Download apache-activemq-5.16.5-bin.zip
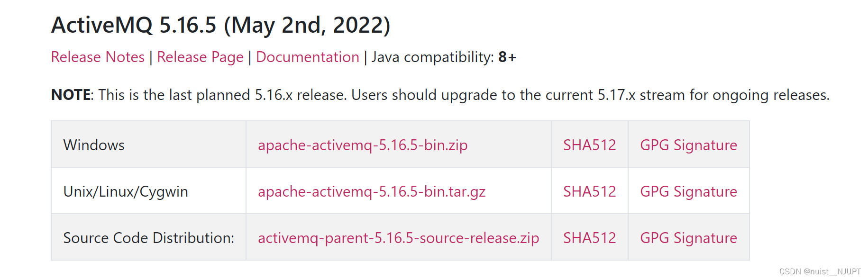Viewport: 868px width, 280px height. (x=363, y=145)
